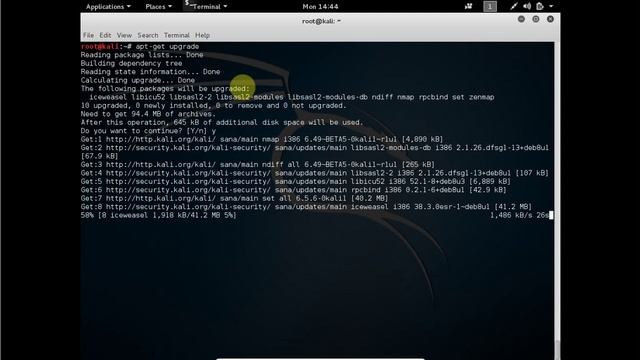640x360 pixels.
Task: Click the Get:3 ndiff download line
Action: [x=258, y=165]
